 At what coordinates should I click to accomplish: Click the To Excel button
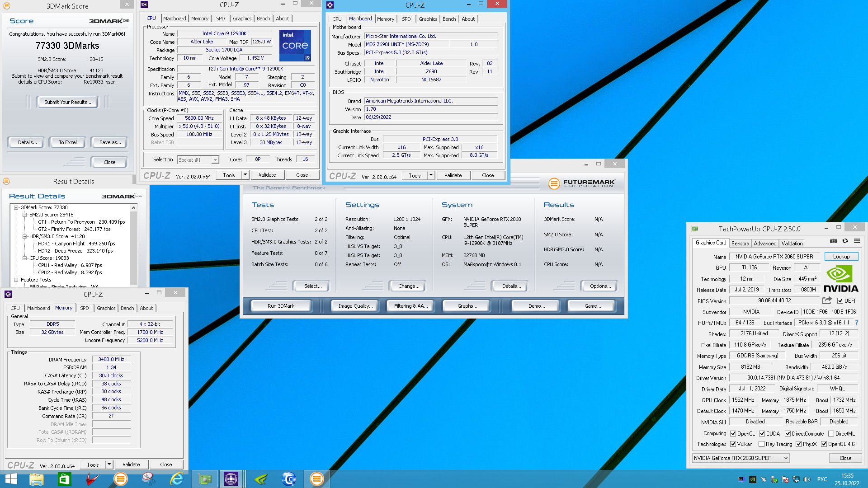click(x=68, y=142)
